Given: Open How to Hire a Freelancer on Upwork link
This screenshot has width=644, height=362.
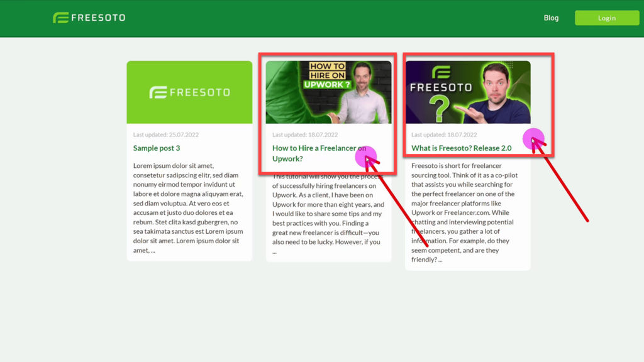Looking at the screenshot, I should coord(319,153).
